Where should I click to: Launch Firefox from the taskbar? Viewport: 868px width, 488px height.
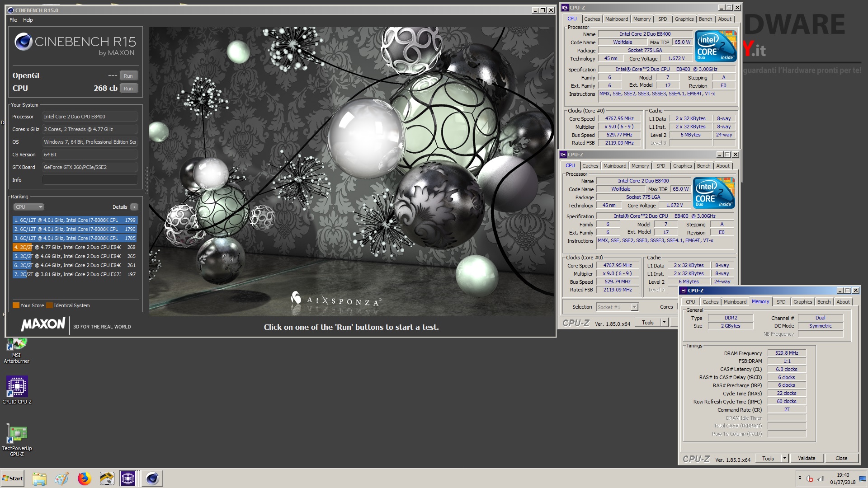coord(84,479)
